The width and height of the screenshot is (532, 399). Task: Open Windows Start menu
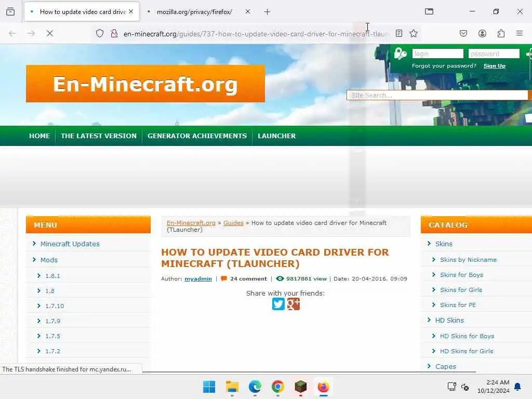tap(209, 387)
